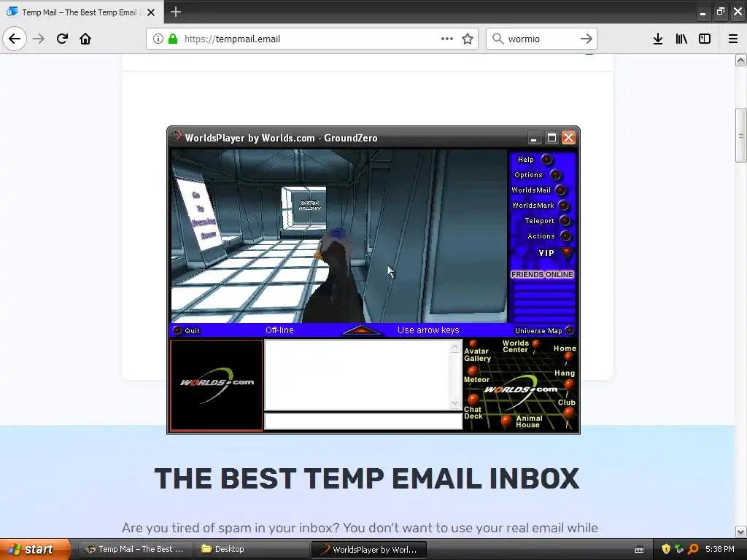747x560 pixels.
Task: Select the Worlds Center map pin
Action: [536, 344]
